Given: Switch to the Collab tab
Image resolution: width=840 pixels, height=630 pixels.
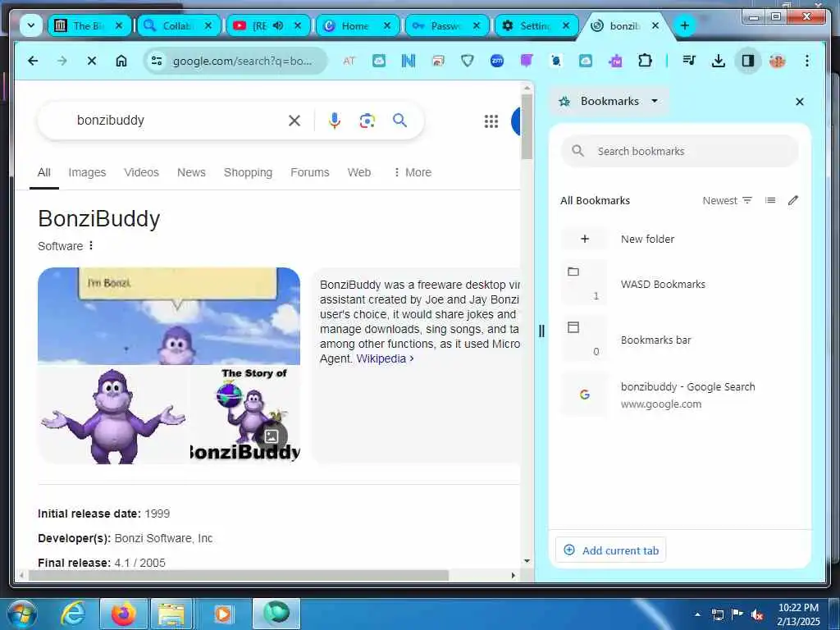Looking at the screenshot, I should click(180, 25).
